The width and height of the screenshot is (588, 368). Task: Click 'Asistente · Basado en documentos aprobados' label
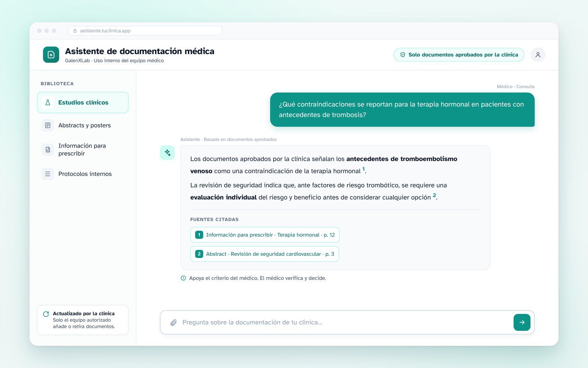pyautogui.click(x=228, y=139)
